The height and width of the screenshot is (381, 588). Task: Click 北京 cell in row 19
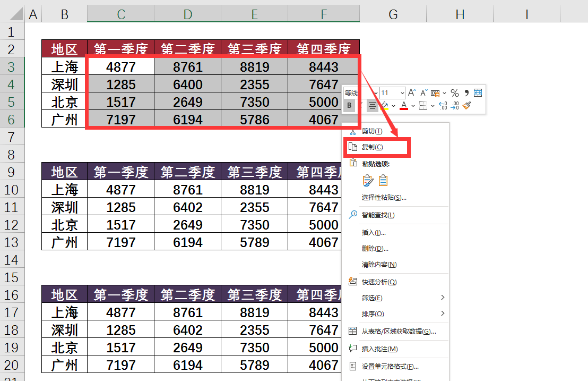click(x=65, y=348)
